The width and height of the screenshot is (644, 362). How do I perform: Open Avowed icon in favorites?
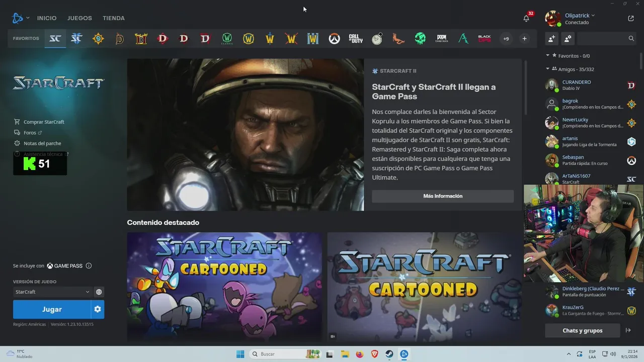click(x=463, y=39)
